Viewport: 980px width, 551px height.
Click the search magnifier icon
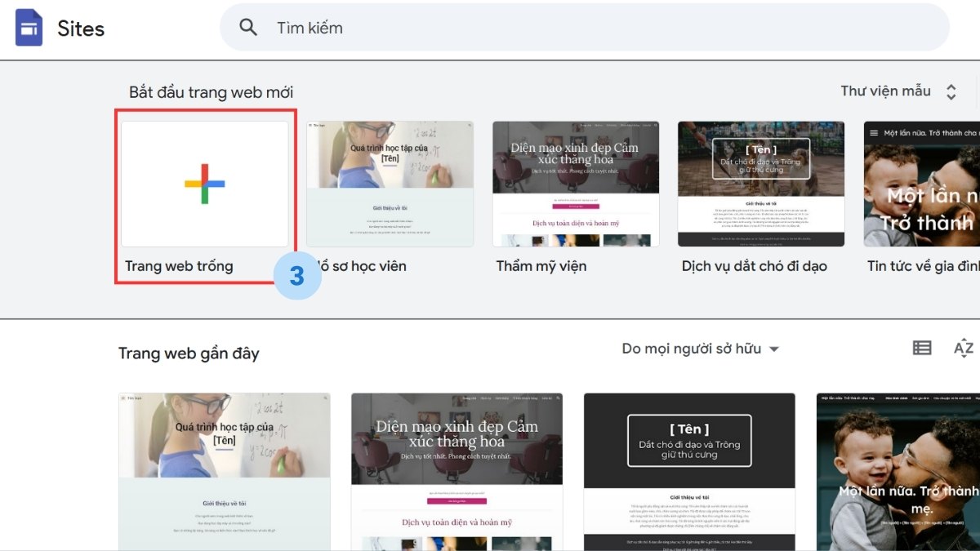click(248, 28)
